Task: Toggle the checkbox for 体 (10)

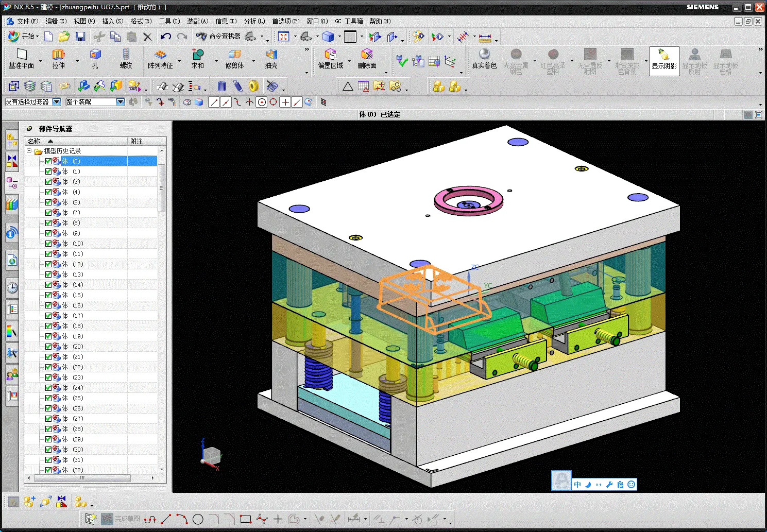Action: (48, 244)
